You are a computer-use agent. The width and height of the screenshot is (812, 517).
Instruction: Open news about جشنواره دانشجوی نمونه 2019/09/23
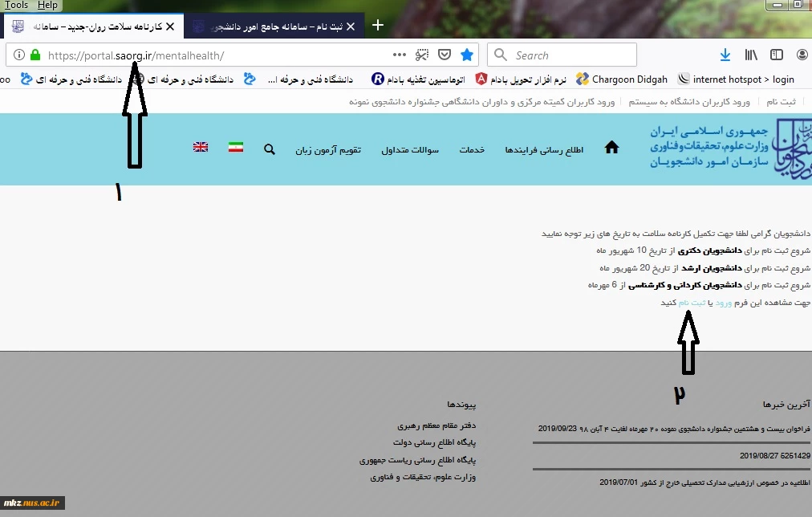click(x=674, y=429)
